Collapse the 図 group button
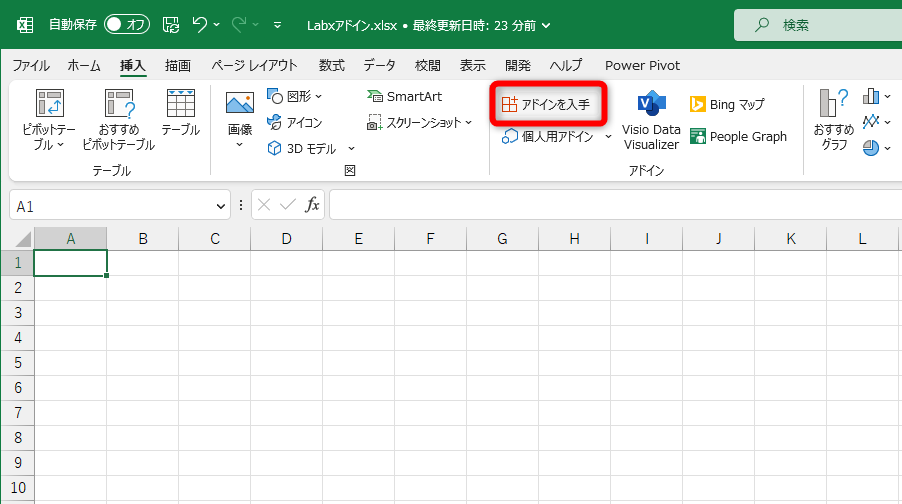Image resolution: width=902 pixels, height=504 pixels. [350, 170]
